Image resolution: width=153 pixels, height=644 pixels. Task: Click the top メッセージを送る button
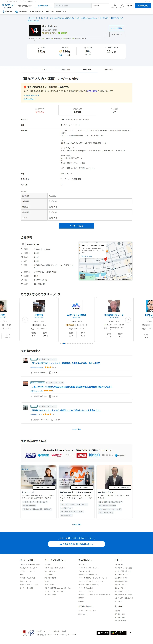(116, 28)
